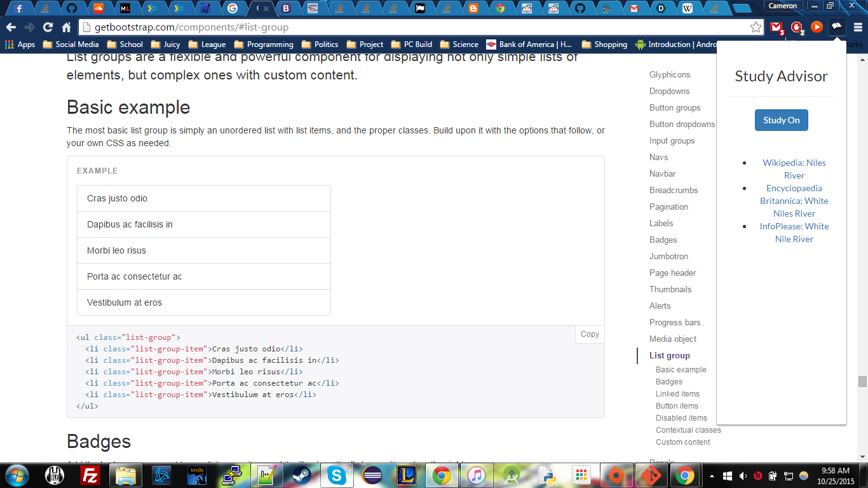Open Origin from the taskbar
Screen dimensions: 868x488
pos(615,475)
